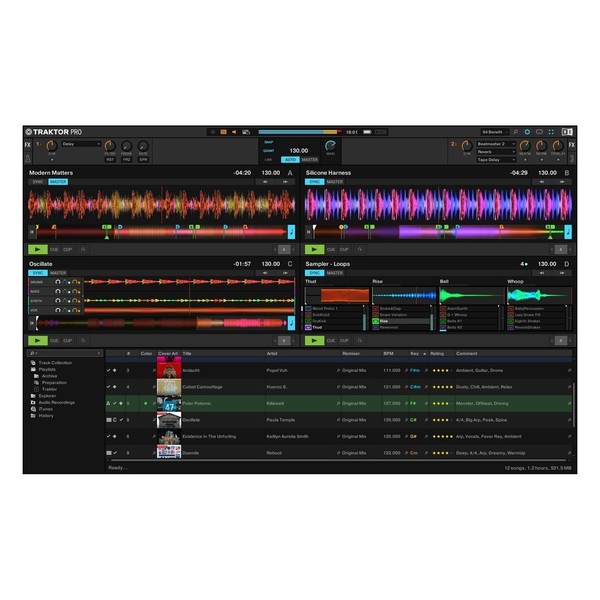The height and width of the screenshot is (600, 600).
Task: Click keylock note icon on deck C
Action: click(291, 323)
